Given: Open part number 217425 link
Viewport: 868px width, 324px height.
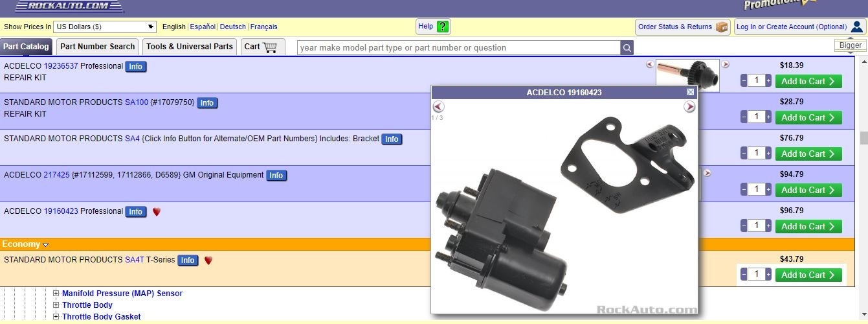Looking at the screenshot, I should [x=56, y=175].
